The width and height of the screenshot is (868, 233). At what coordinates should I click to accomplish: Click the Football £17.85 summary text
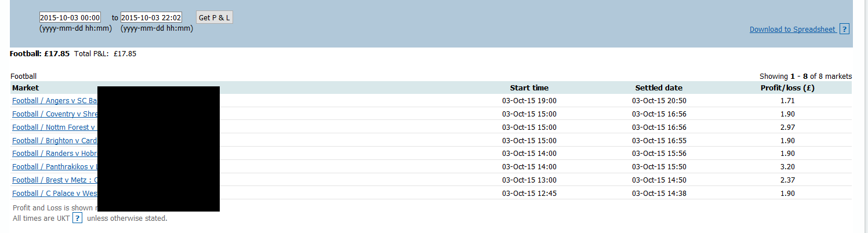click(40, 54)
